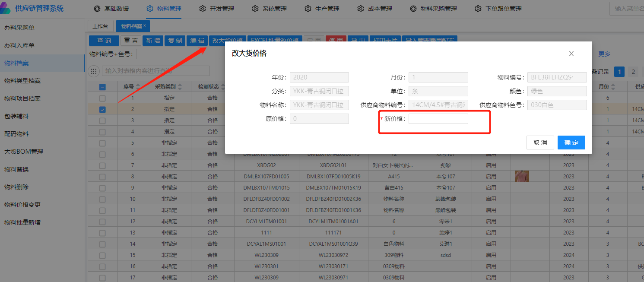This screenshot has height=282, width=644.
Task: Click the 开发管理 gear icon
Action: pyautogui.click(x=203, y=9)
